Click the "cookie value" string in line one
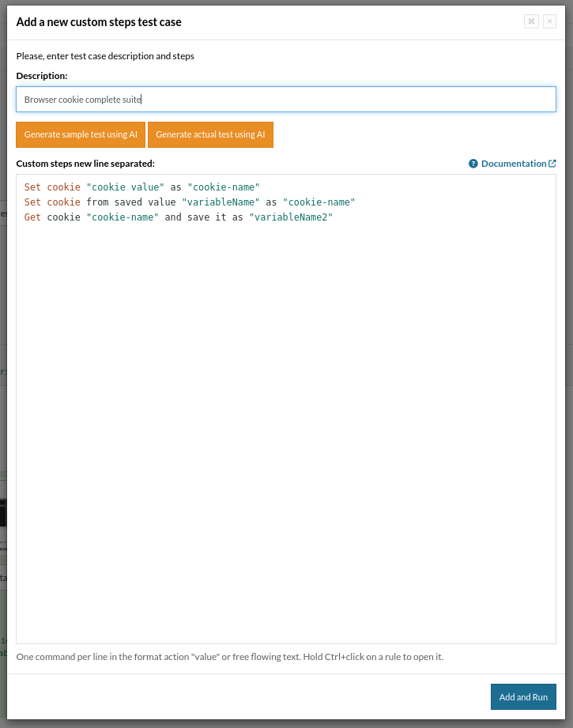Image resolution: width=573 pixels, height=728 pixels. [x=125, y=187]
